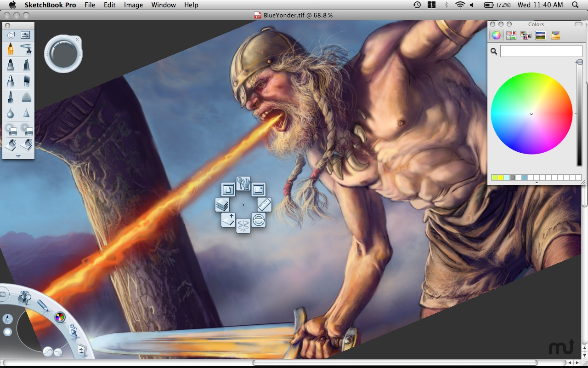Click the Colors panel toolbar toggle pill
The height and width of the screenshot is (368, 588).
click(578, 24)
